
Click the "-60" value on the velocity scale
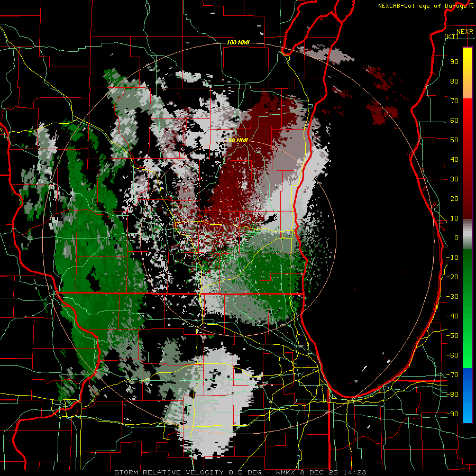[452, 355]
